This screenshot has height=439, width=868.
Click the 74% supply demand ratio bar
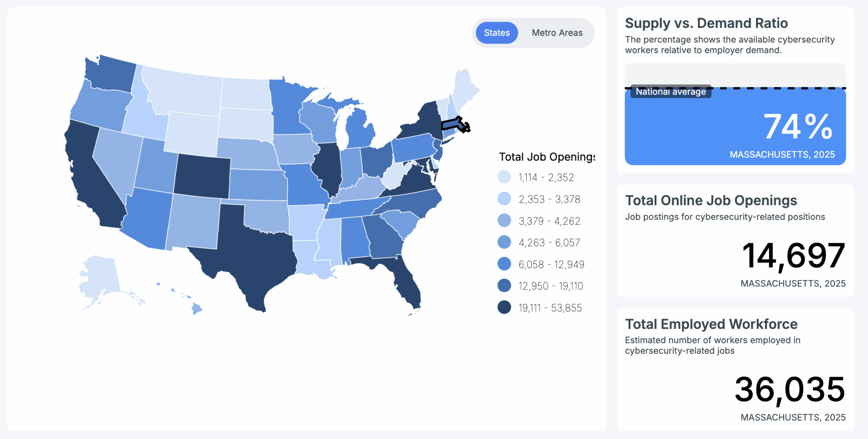pos(735,127)
